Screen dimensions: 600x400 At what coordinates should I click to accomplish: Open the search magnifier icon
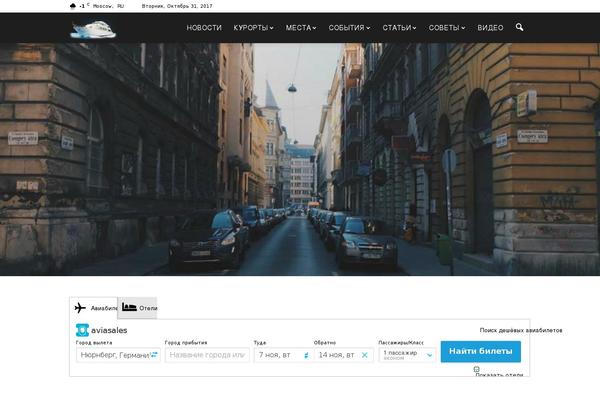click(519, 27)
